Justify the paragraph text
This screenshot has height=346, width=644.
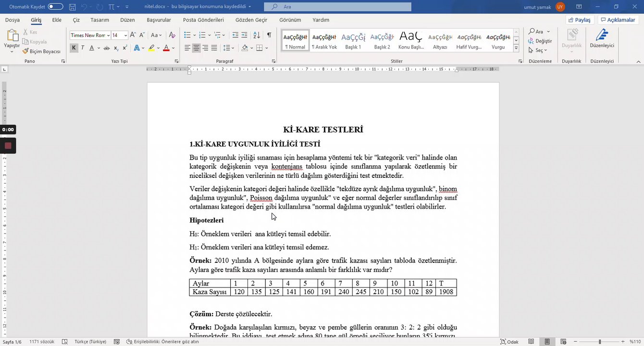[214, 48]
